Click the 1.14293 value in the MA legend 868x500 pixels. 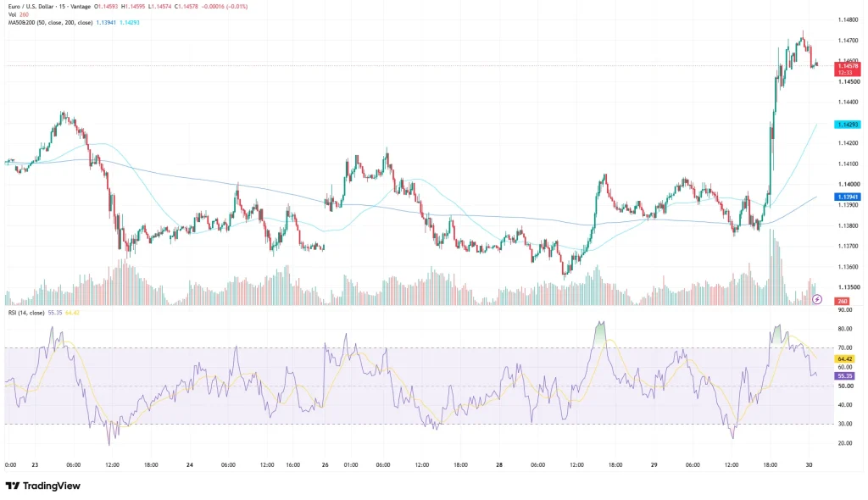[x=130, y=23]
